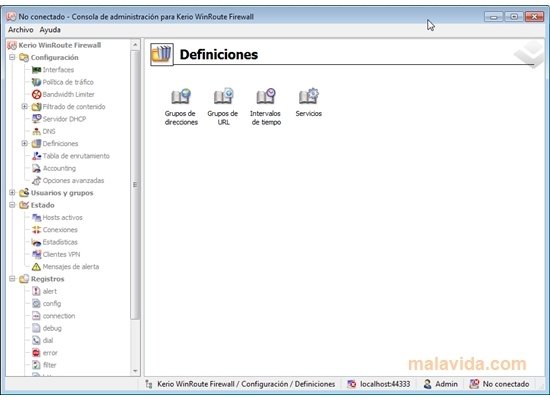Image resolution: width=550 pixels, height=400 pixels.
Task: Collapse the Estado tree node
Action: click(12, 205)
